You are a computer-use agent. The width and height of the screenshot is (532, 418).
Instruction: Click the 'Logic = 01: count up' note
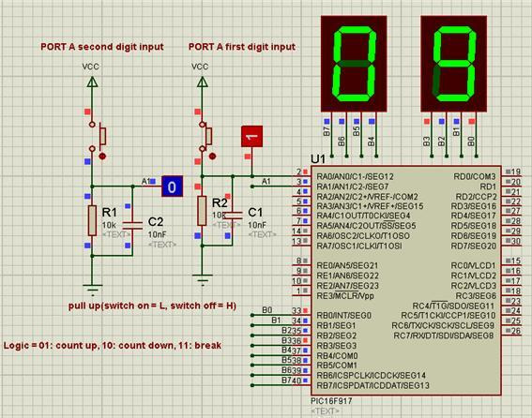coord(113,346)
